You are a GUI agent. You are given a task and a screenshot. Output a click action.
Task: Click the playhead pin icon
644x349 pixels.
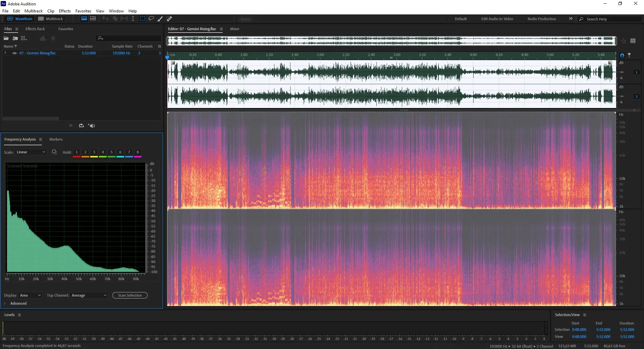pyautogui.click(x=629, y=55)
